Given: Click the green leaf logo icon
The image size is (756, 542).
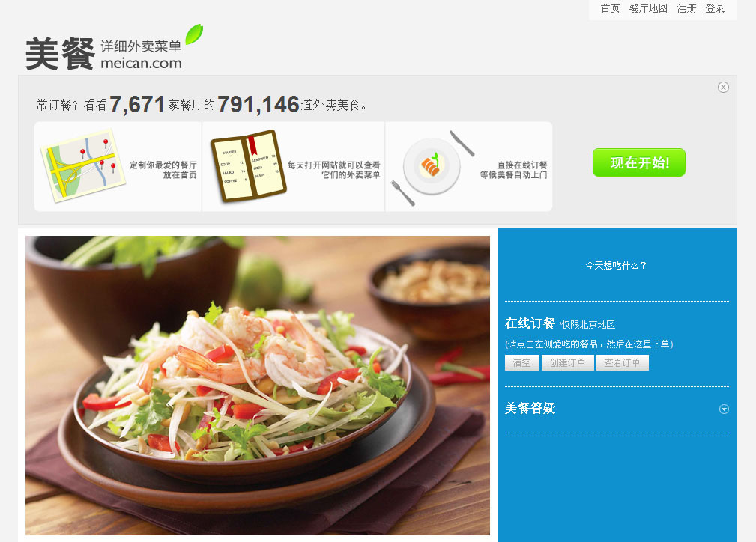Looking at the screenshot, I should 194,34.
